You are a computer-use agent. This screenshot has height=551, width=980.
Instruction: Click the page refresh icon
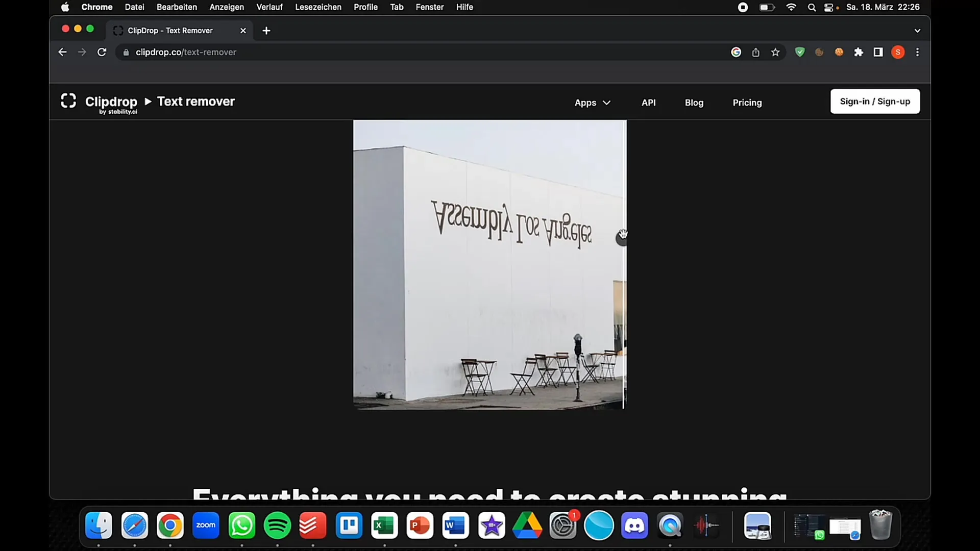pos(102,52)
